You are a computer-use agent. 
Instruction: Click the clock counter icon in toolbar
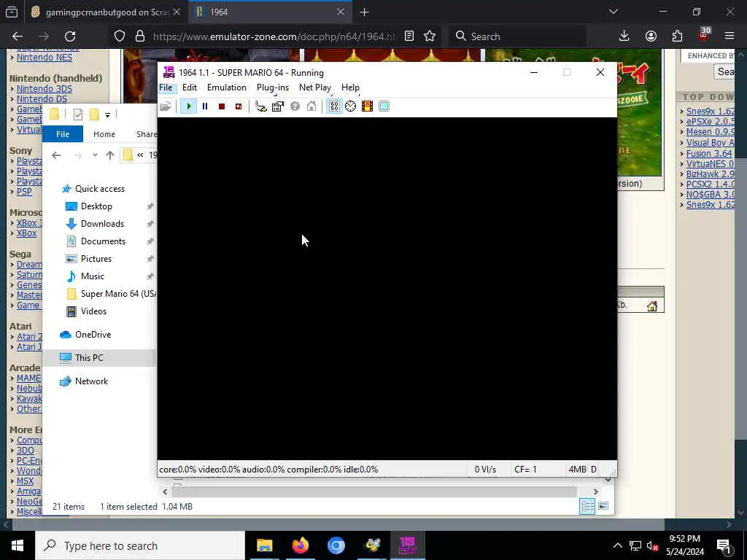pos(351,106)
